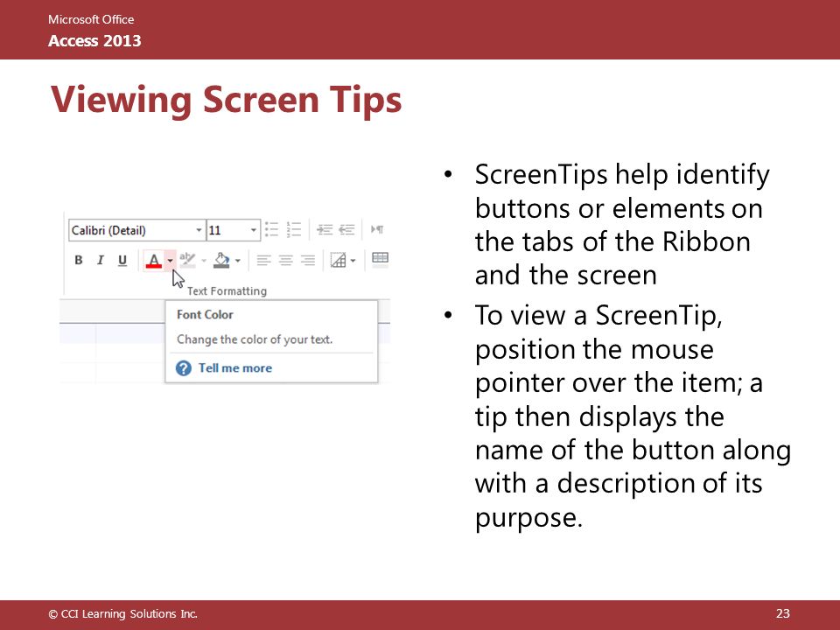Viewport: 840px width, 630px height.
Task: Toggle Bold formatting
Action: click(79, 261)
